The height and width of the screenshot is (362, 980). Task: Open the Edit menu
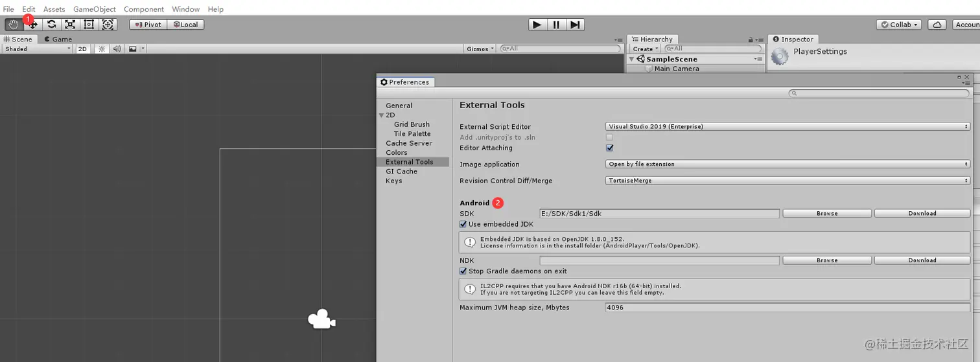click(x=29, y=9)
